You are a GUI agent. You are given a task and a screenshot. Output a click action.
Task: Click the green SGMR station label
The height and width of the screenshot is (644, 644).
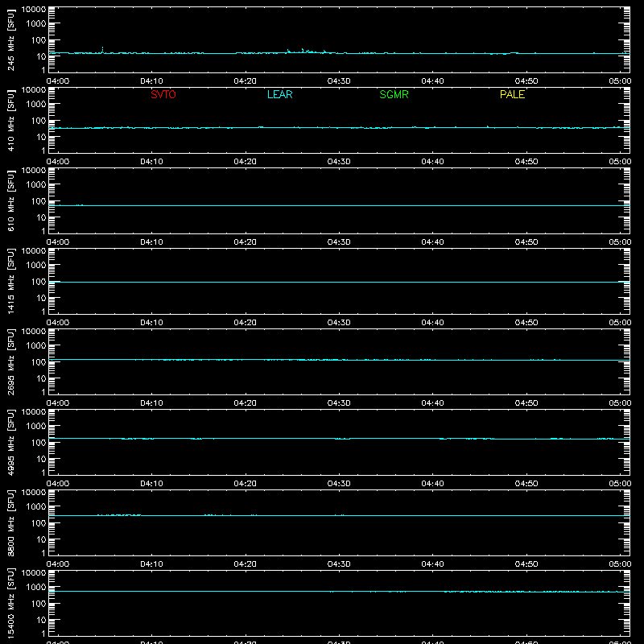point(394,94)
